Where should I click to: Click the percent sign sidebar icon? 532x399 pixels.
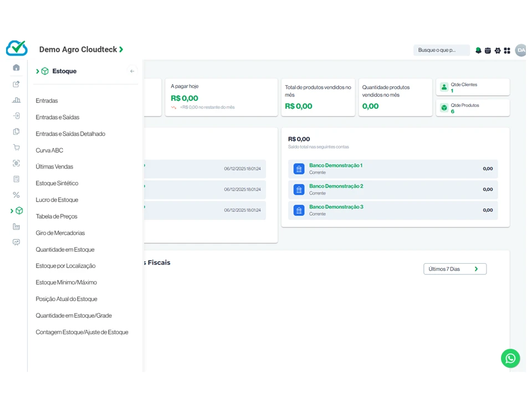16,195
